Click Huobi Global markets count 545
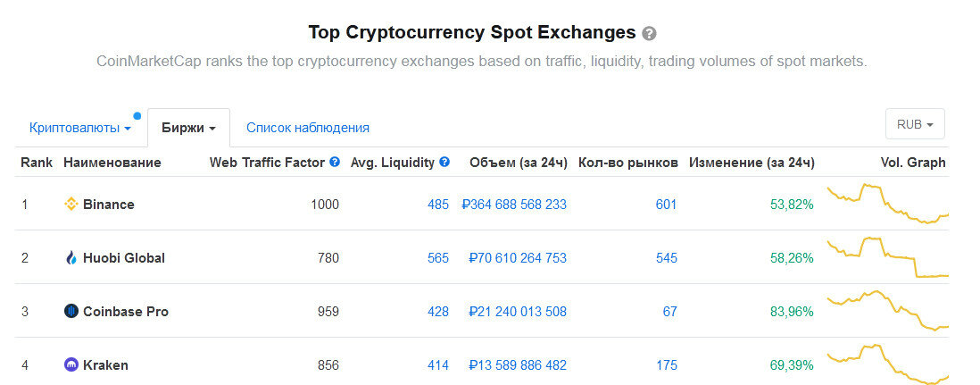This screenshot has width=980, height=385. pos(666,258)
